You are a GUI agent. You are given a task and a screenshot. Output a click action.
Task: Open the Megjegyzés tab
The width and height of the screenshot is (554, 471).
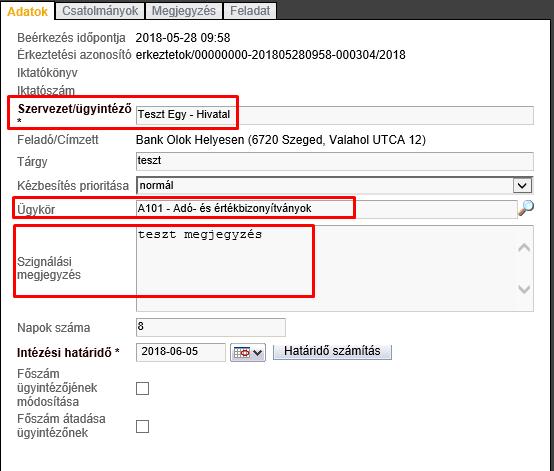[184, 11]
